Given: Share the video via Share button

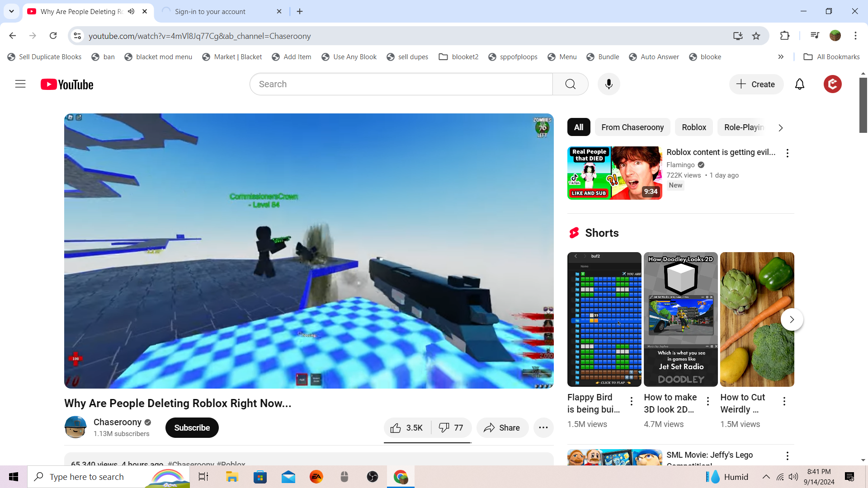Looking at the screenshot, I should click(x=502, y=428).
